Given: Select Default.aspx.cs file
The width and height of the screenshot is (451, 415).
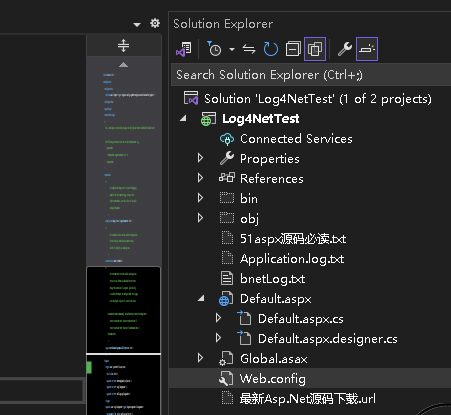Looking at the screenshot, I should (x=301, y=319).
